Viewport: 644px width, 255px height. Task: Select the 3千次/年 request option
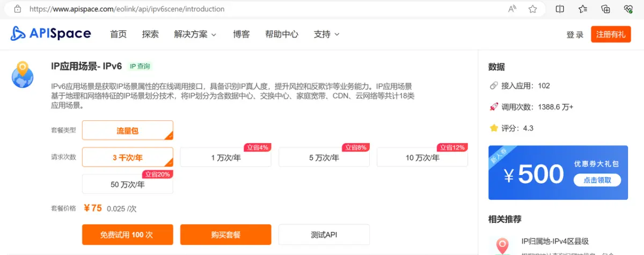(x=128, y=157)
